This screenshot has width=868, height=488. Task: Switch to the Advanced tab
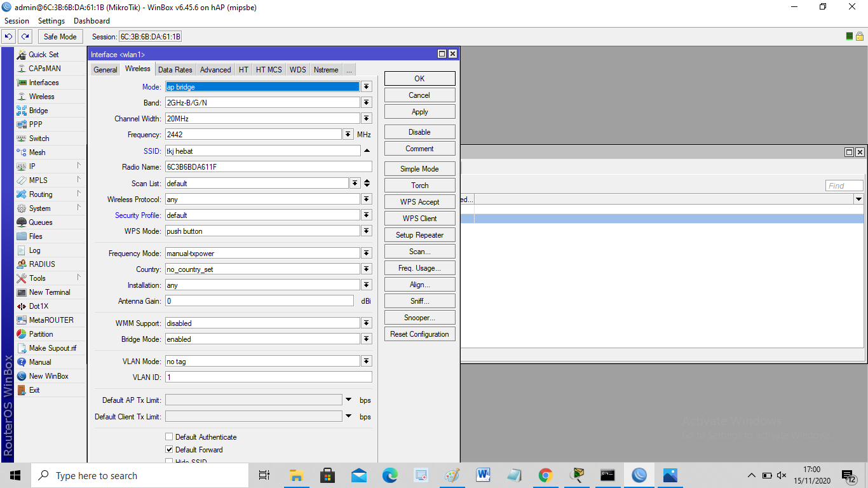tap(215, 70)
